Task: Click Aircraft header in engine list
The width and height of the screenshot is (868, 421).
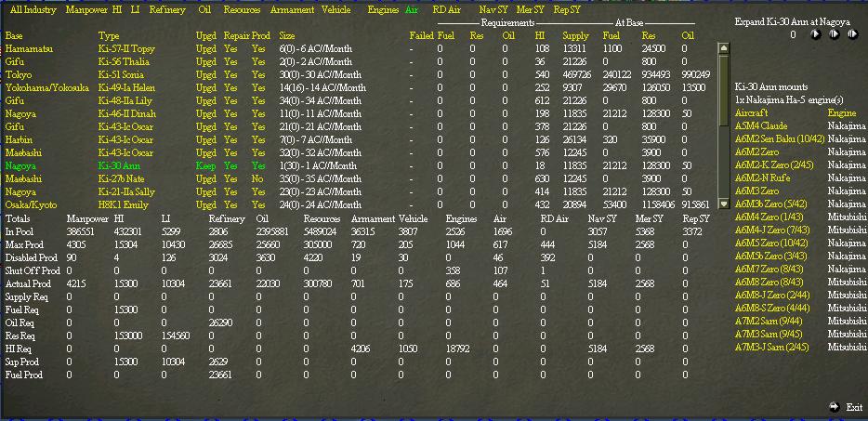Action: (x=751, y=113)
